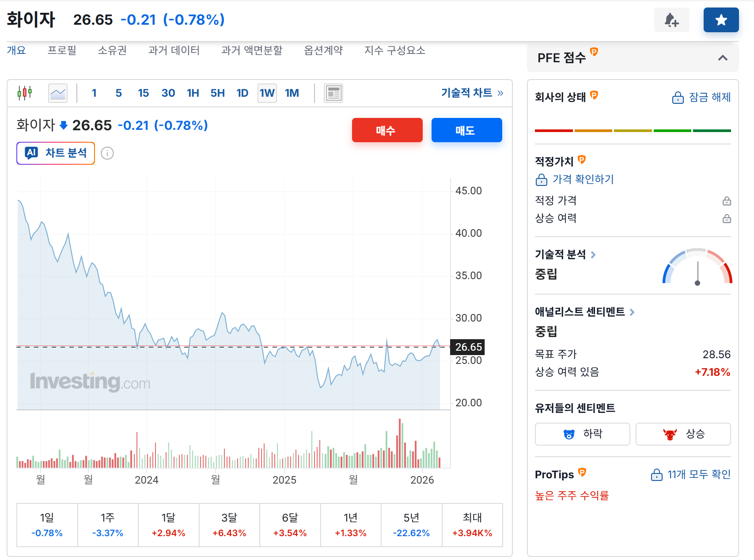Open the 과거 액면분할 tab

[252, 50]
